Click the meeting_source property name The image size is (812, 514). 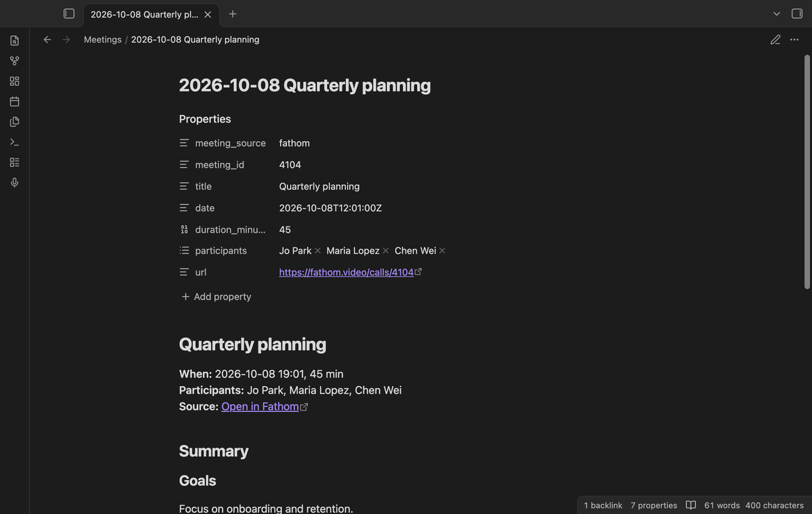pyautogui.click(x=230, y=143)
